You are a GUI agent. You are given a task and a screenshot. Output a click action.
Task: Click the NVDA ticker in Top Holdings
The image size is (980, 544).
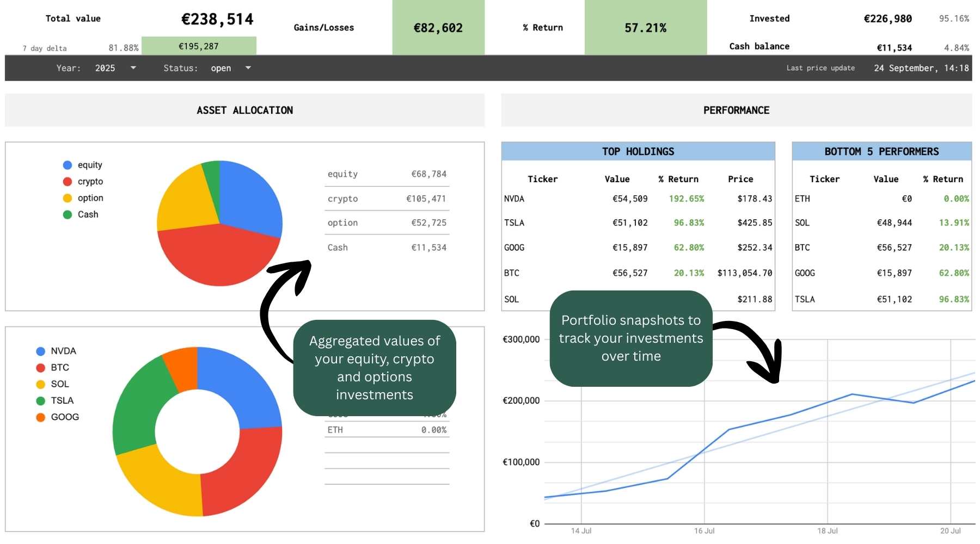tap(514, 199)
